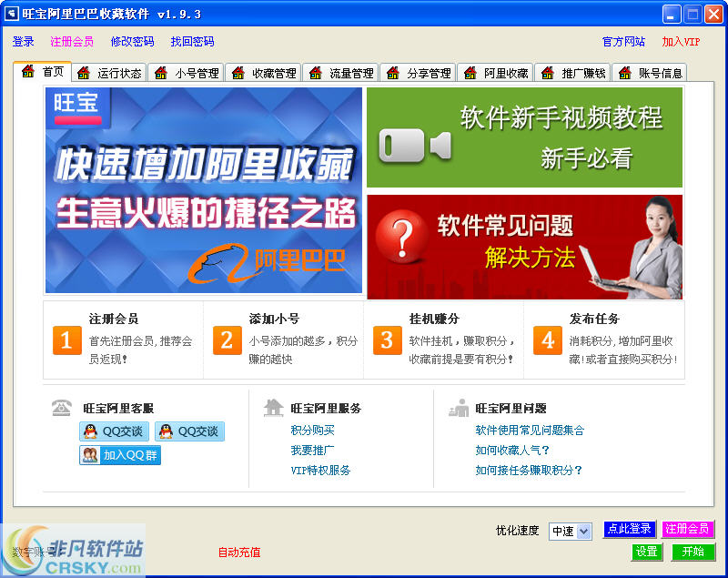The width and height of the screenshot is (728, 578).
Task: Click the 添加小号 step heading
Action: pos(274,319)
